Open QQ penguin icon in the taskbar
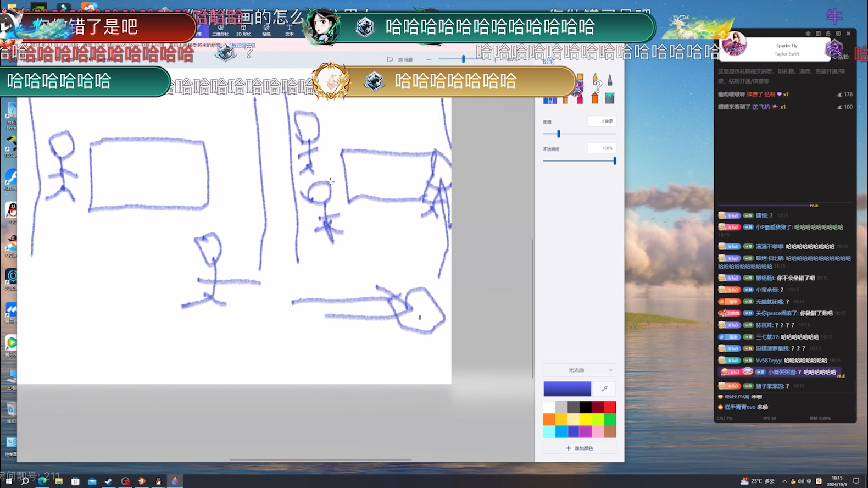 (x=158, y=481)
